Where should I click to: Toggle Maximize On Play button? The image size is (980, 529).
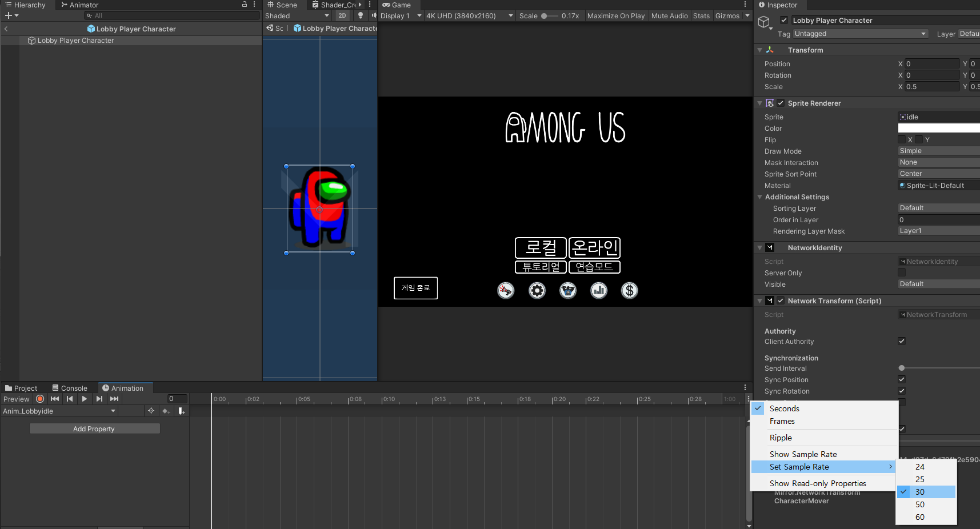(616, 16)
